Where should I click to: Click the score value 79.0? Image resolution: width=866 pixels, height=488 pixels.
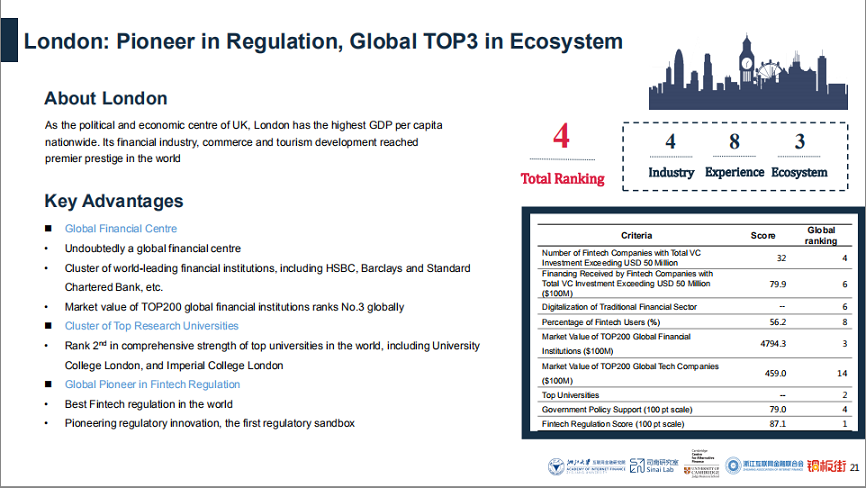coord(778,409)
